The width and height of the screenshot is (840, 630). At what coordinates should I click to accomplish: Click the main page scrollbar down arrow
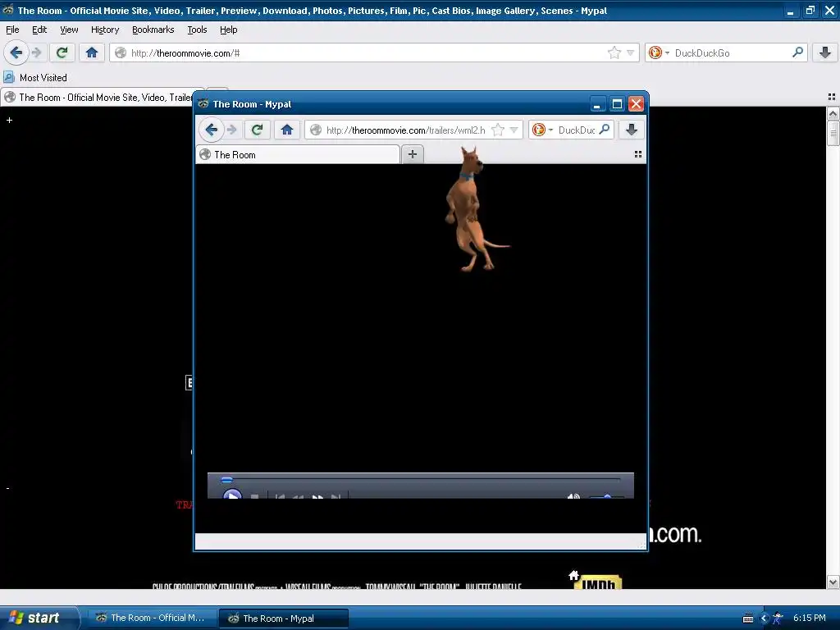tap(833, 582)
